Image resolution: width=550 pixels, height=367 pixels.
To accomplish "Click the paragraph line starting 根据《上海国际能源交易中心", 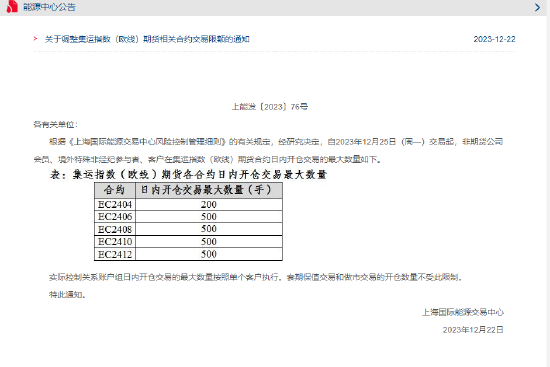I will [x=276, y=142].
